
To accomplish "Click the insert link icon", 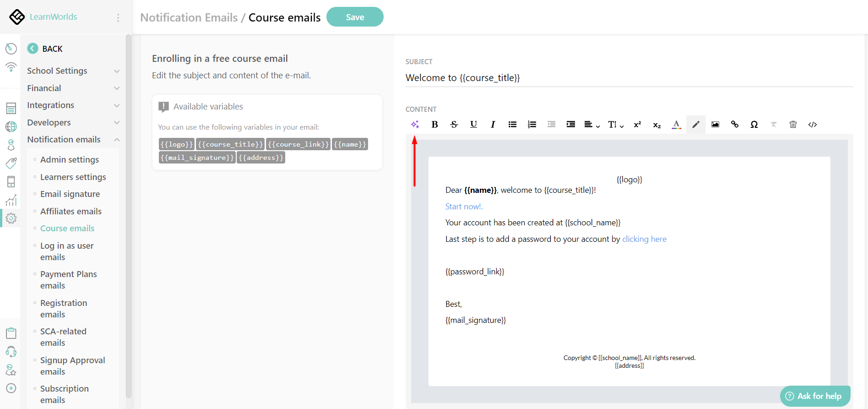I will pyautogui.click(x=735, y=125).
